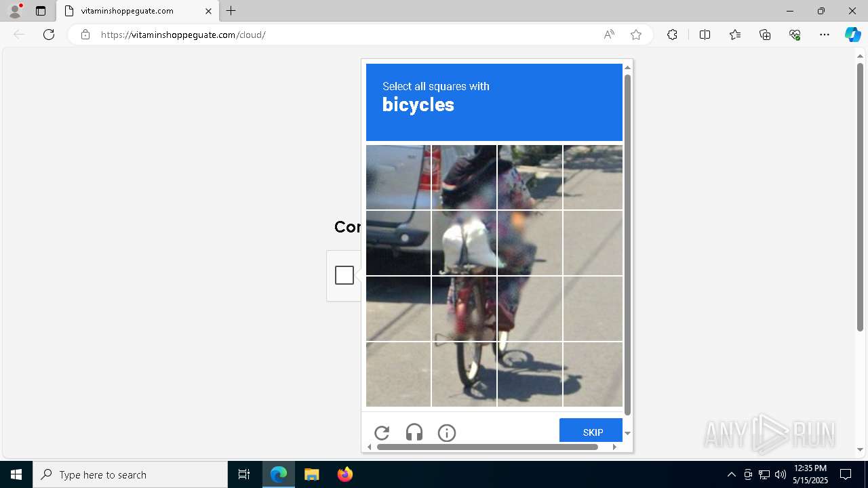
Task: Open a new tab with the plus button
Action: coord(231,11)
